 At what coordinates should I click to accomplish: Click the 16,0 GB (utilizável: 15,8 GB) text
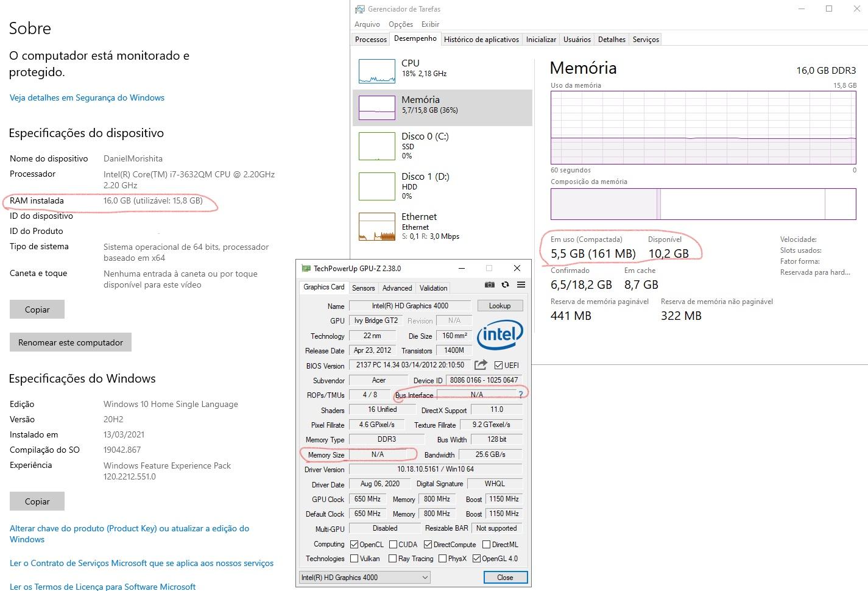(x=153, y=200)
